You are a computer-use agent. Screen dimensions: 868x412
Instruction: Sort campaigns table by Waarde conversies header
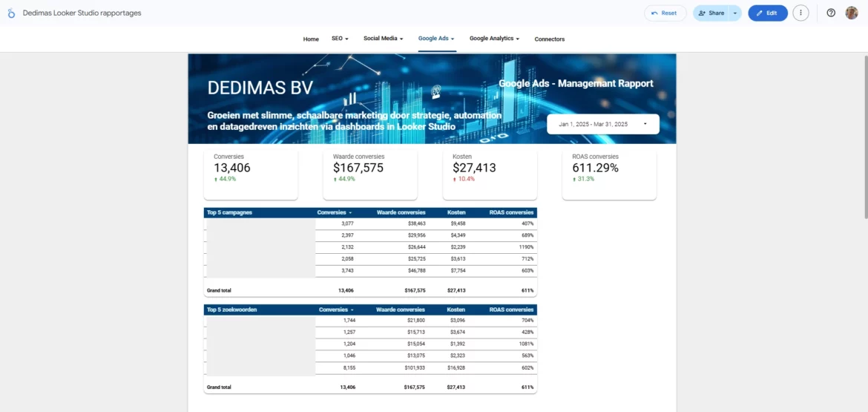[x=401, y=212]
